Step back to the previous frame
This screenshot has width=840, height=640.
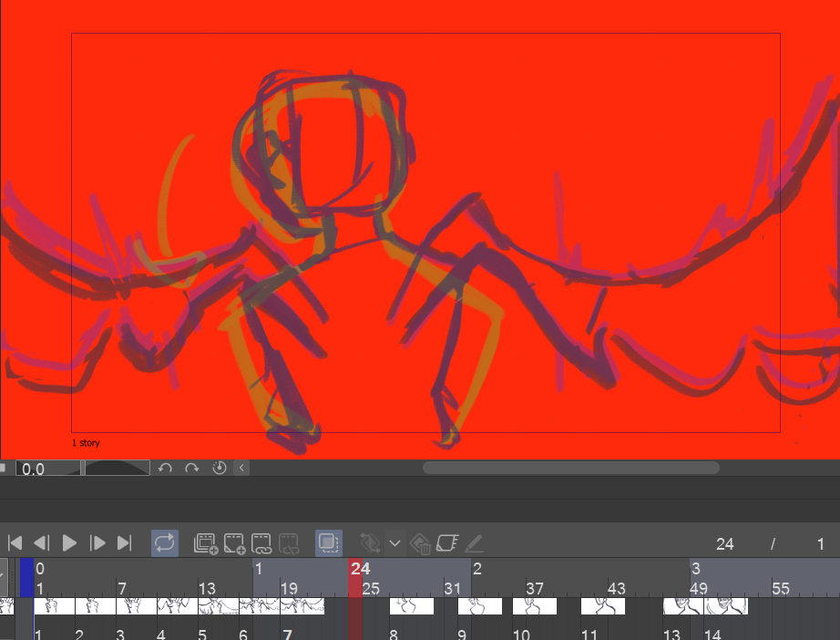coord(42,543)
